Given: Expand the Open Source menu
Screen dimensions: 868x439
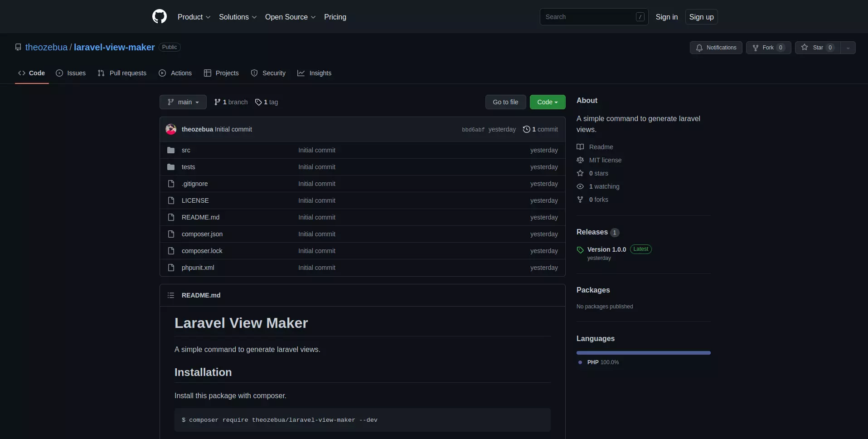Looking at the screenshot, I should tap(291, 17).
